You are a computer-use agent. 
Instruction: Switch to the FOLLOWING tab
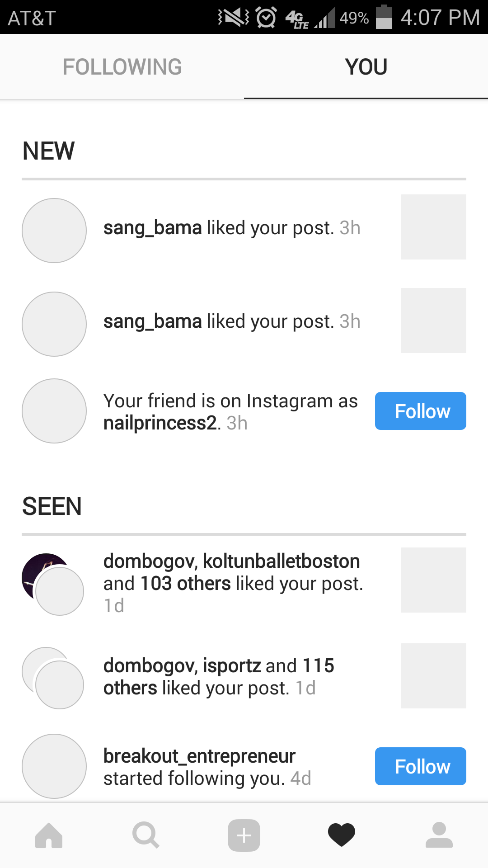coord(122,67)
